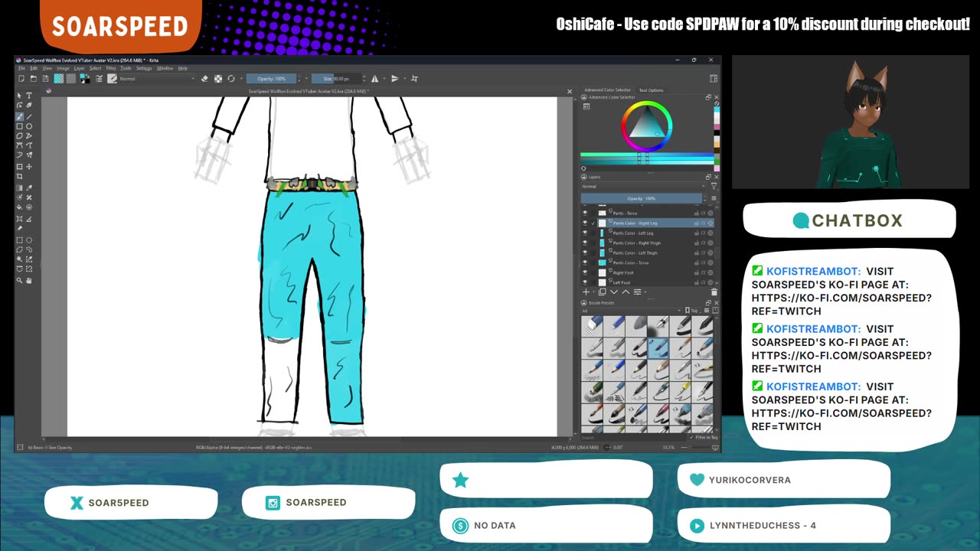Select the Crop tool
The image size is (980, 551).
[19, 176]
